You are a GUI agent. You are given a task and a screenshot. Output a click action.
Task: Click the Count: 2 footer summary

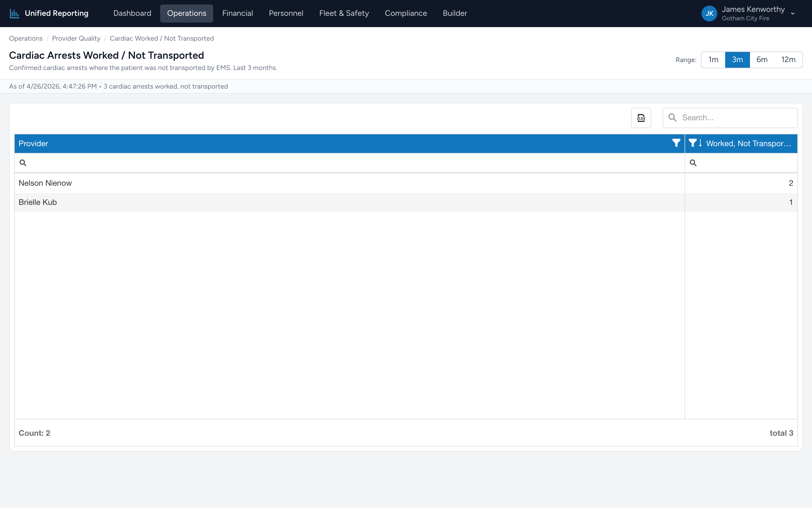click(34, 433)
